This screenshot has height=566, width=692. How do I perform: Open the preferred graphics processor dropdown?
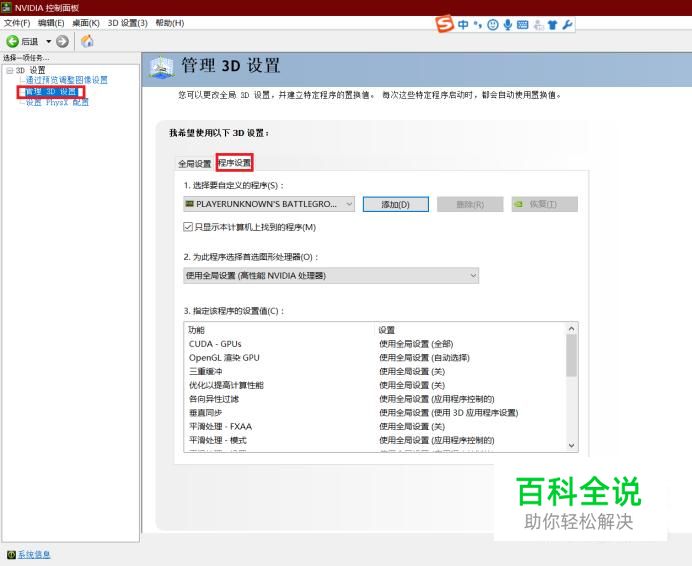click(331, 275)
